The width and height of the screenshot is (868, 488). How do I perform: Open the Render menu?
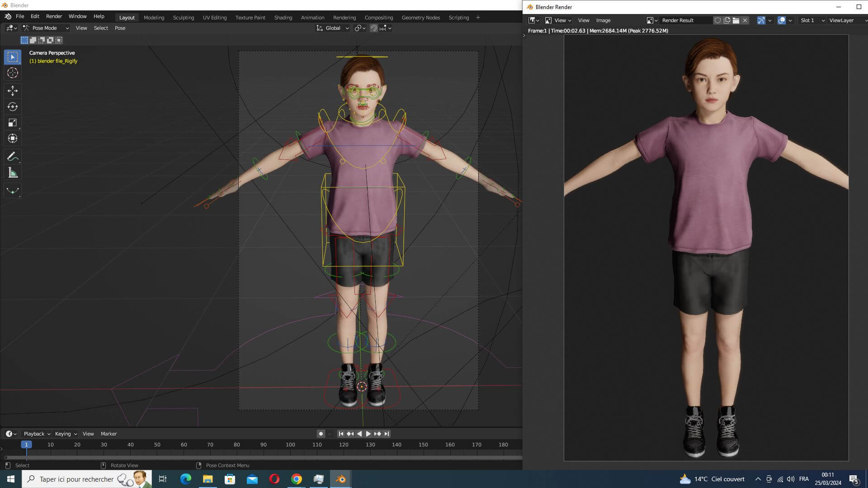coord(54,16)
